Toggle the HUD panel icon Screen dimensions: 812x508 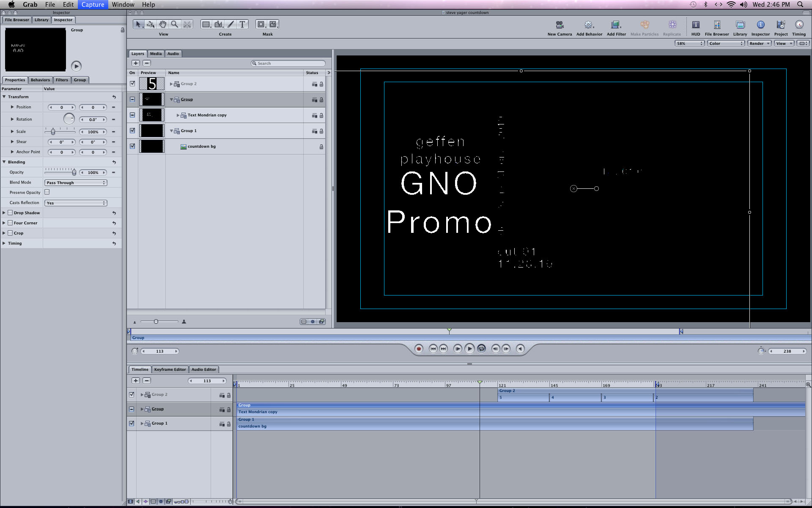[696, 25]
